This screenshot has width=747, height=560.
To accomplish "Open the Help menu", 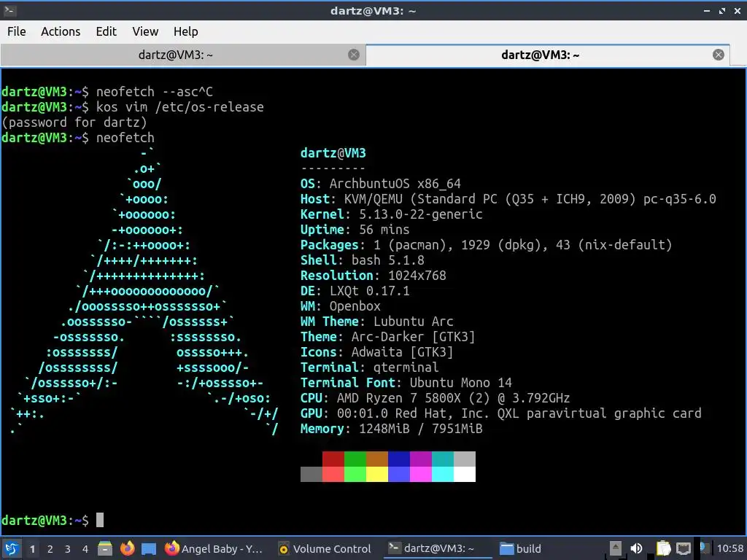I will point(185,31).
